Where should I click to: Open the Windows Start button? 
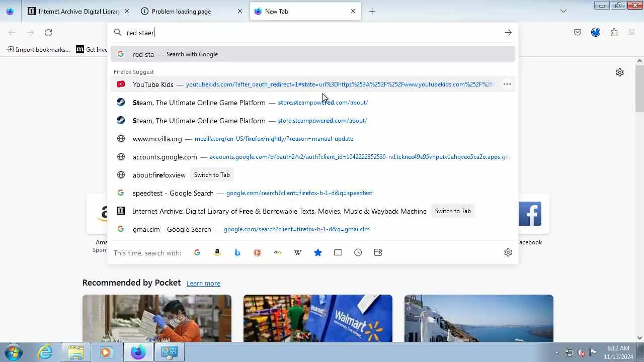14,352
